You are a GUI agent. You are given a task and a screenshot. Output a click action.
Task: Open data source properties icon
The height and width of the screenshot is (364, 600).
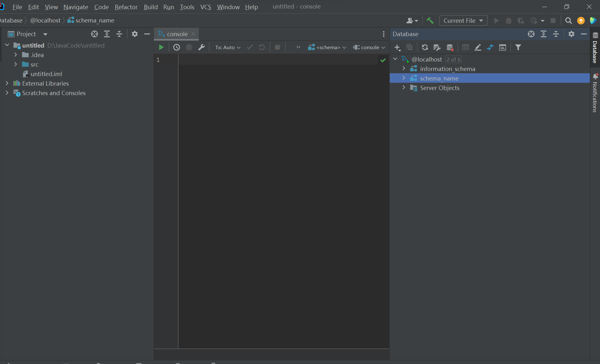tap(437, 47)
